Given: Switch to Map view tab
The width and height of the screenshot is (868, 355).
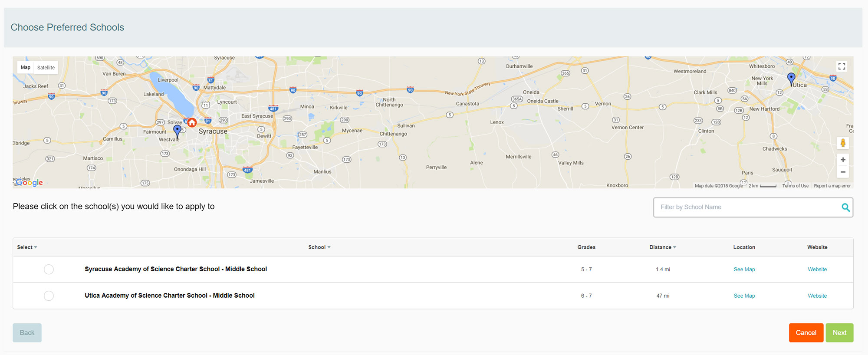Looking at the screenshot, I should pos(26,68).
